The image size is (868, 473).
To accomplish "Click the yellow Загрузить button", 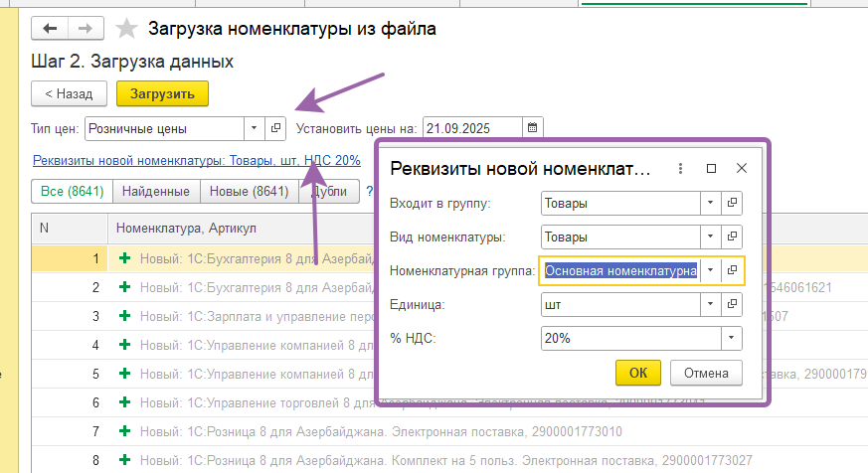I will click(x=162, y=94).
